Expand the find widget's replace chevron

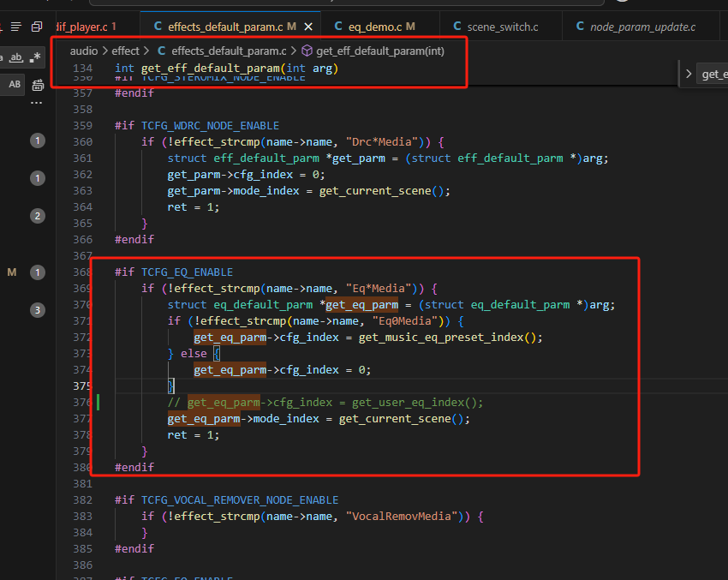click(x=689, y=74)
